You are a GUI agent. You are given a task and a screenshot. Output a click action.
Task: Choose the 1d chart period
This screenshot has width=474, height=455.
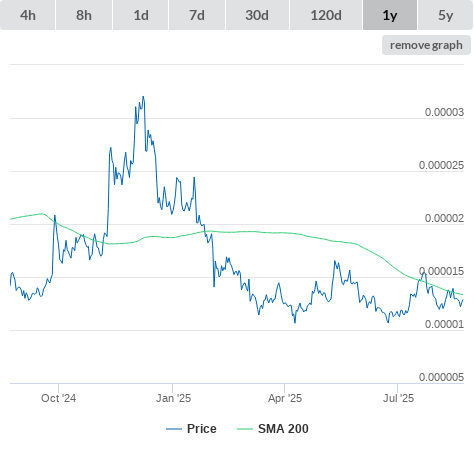[141, 15]
